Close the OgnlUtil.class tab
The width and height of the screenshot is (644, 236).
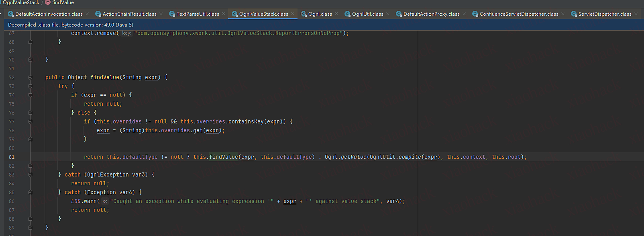tap(388, 14)
